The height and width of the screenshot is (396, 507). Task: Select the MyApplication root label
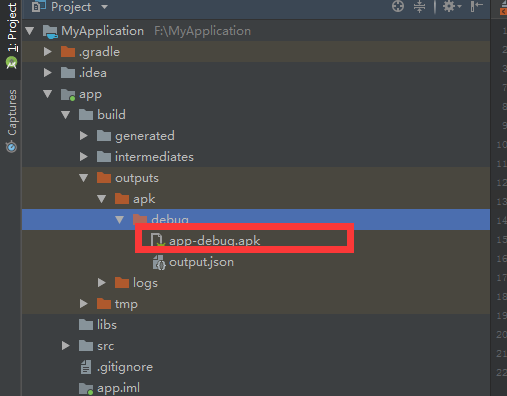click(x=103, y=31)
